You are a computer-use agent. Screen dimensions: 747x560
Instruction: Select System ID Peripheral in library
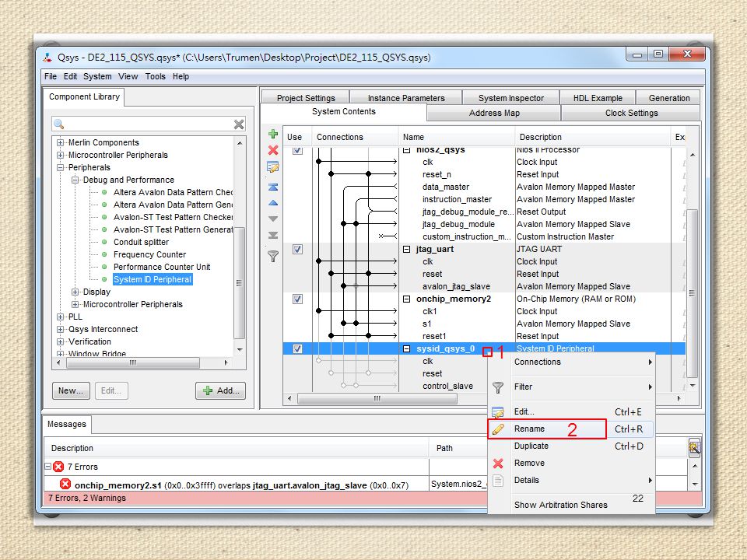click(x=152, y=279)
